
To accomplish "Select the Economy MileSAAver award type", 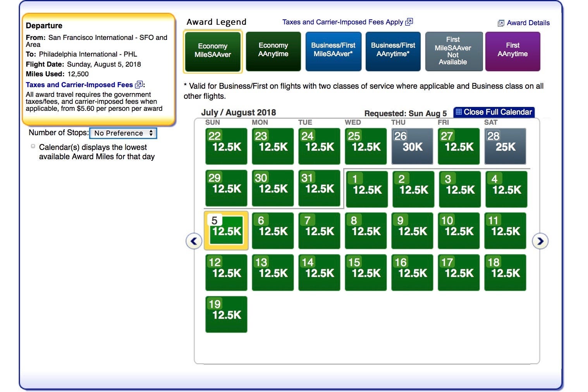I will [x=213, y=51].
